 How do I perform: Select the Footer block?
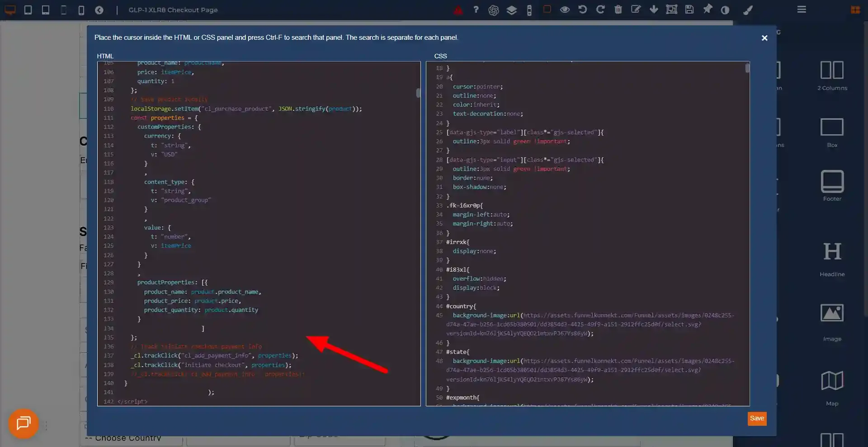[x=832, y=186]
